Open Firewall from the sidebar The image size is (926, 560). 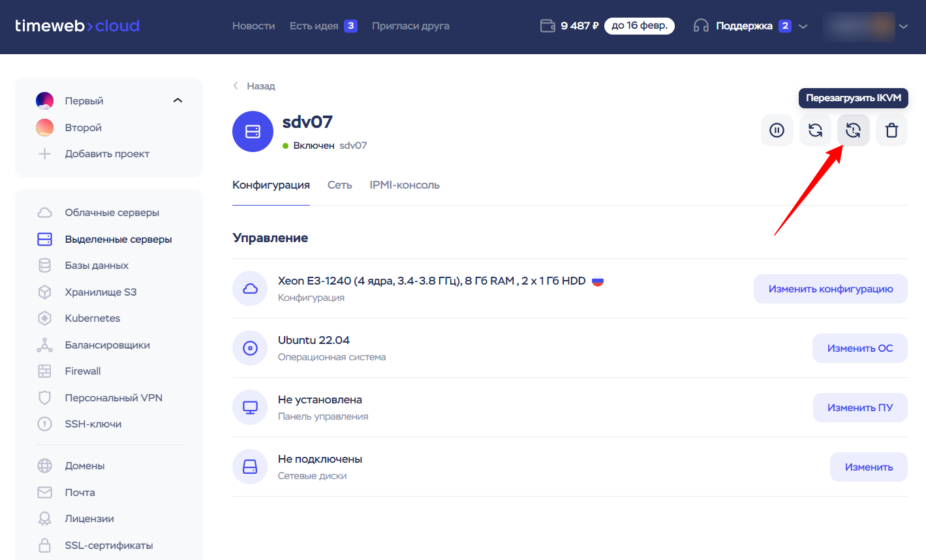[83, 371]
